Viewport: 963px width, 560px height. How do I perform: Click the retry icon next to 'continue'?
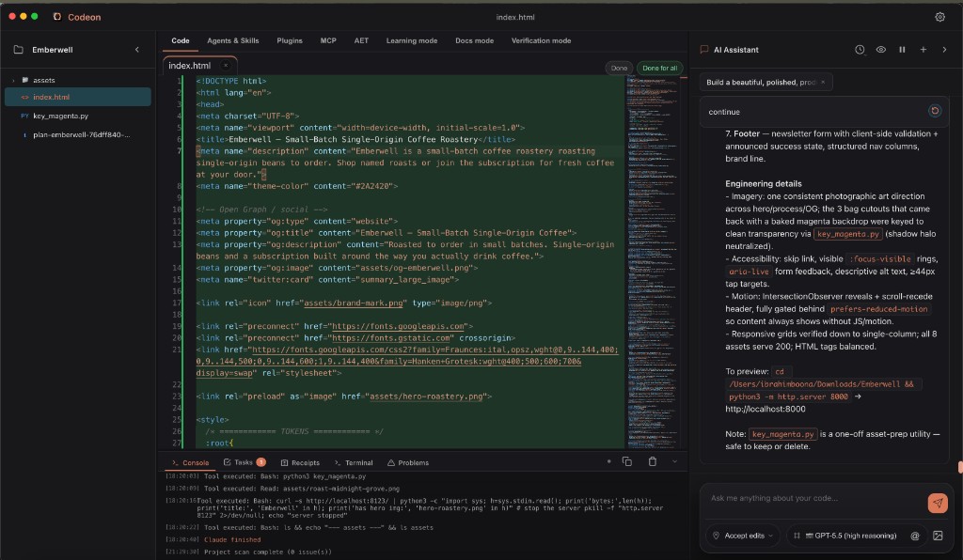tap(935, 111)
